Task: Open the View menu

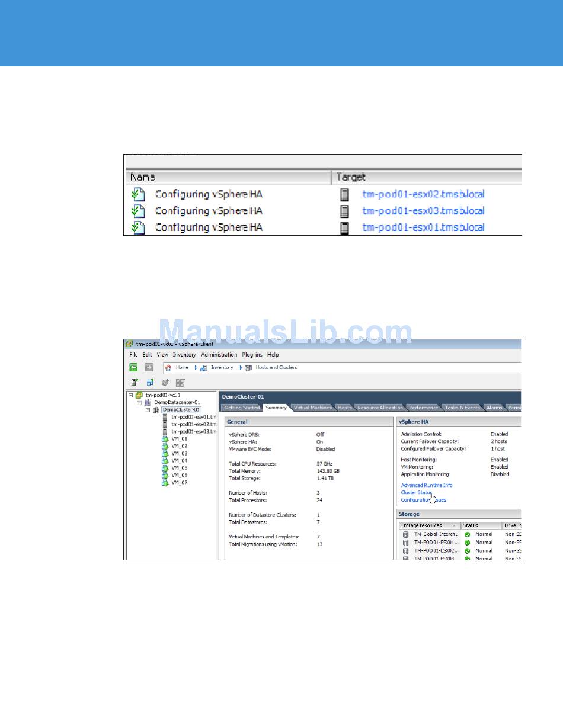Action: (x=162, y=355)
